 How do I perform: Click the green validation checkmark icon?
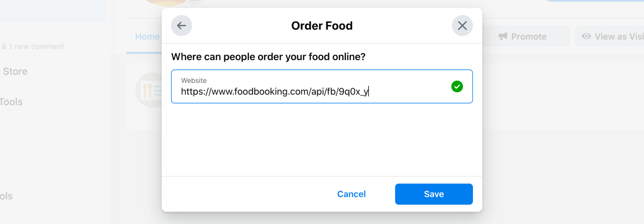pyautogui.click(x=457, y=86)
